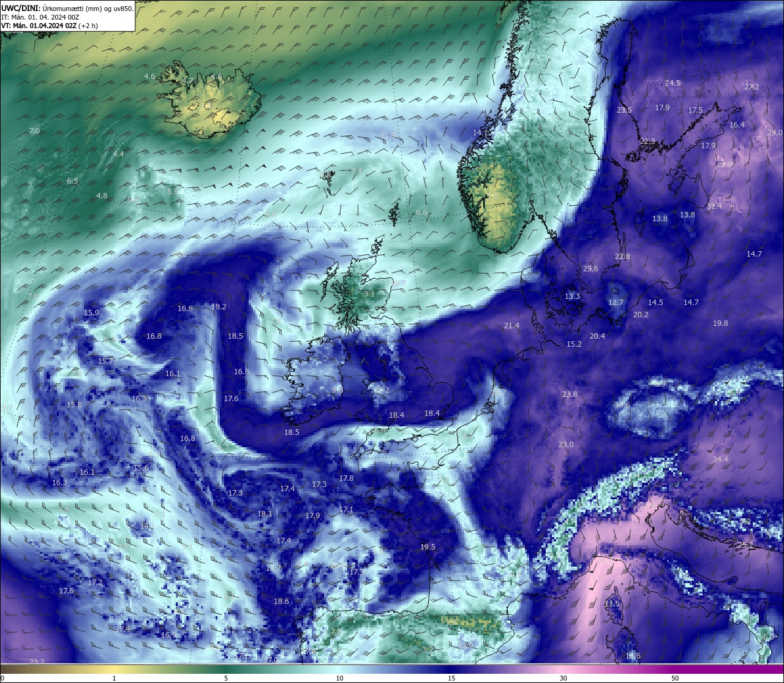784x683 pixels.
Task: Click the 14.5 value on the map
Action: coord(655,302)
